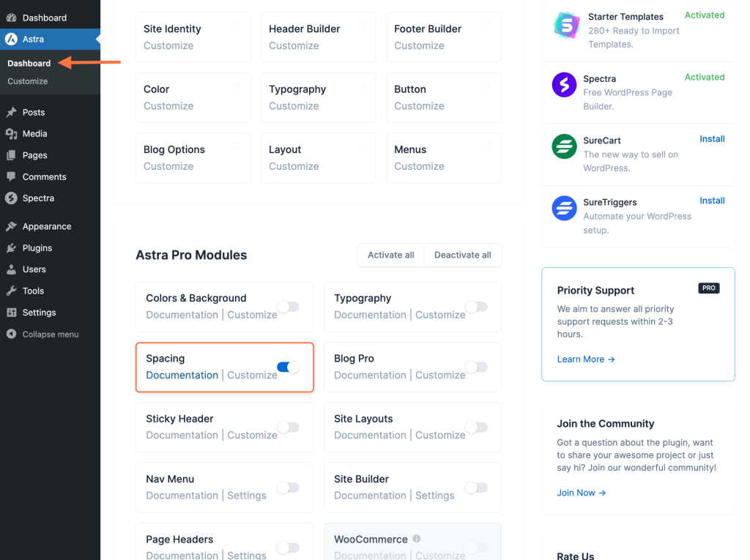
Task: Open the Media library icon
Action: (12, 133)
